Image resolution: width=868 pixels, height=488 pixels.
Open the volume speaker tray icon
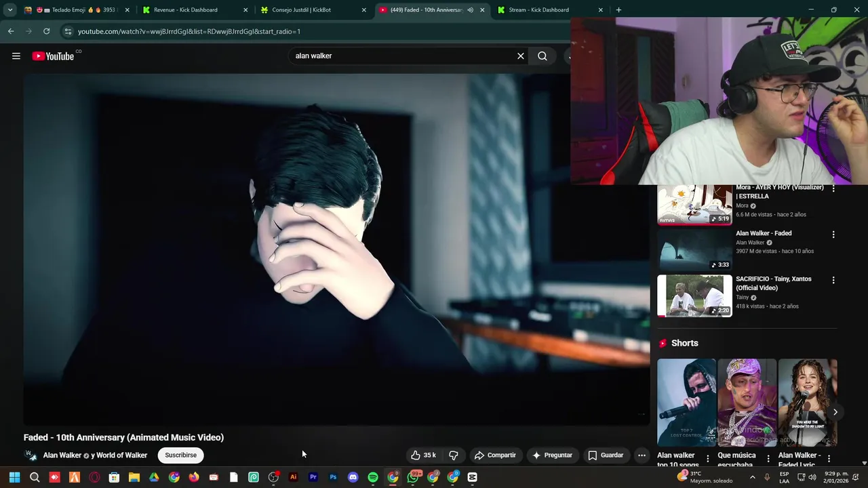(x=812, y=478)
